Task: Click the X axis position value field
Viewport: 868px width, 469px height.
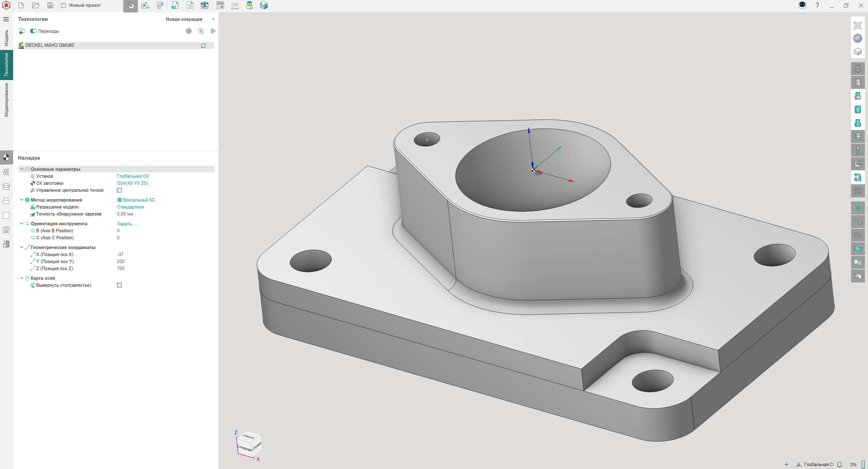Action: point(120,254)
